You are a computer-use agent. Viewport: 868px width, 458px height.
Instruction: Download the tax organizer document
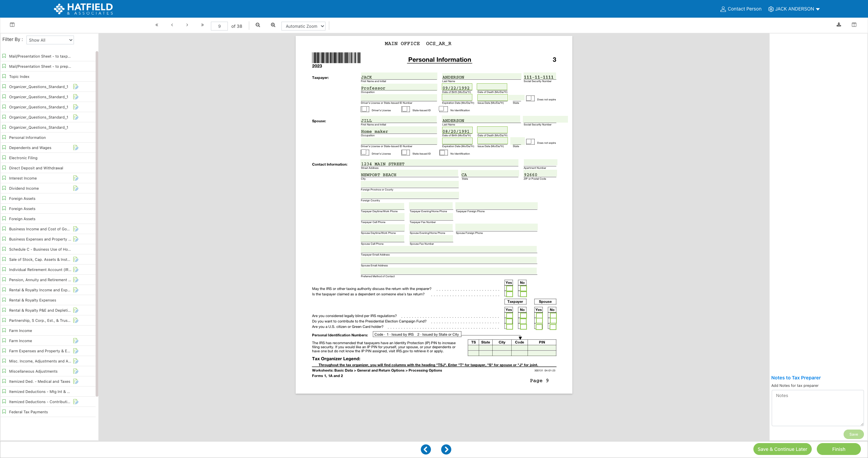pos(839,25)
